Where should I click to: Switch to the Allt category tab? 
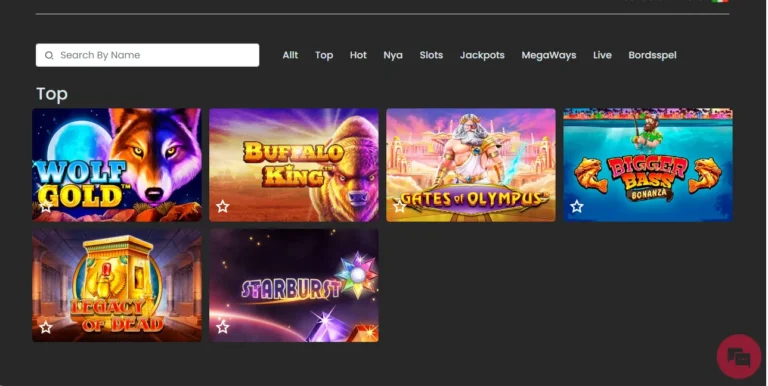[290, 55]
